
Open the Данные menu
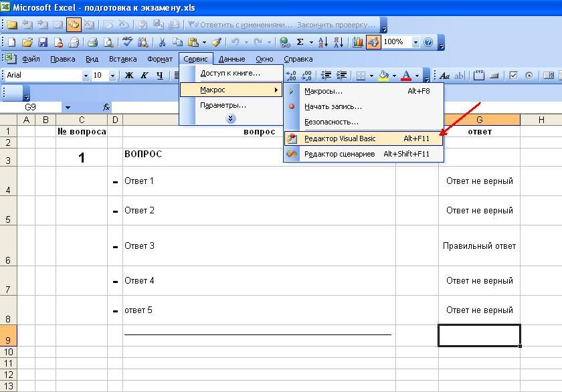pyautogui.click(x=231, y=59)
